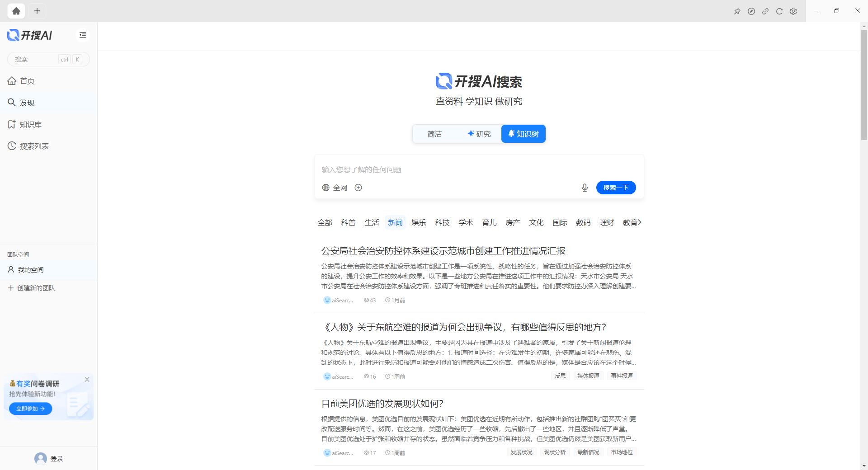The width and height of the screenshot is (868, 470).
Task: Select the 发现 discover icon in sidebar
Action: (12, 103)
